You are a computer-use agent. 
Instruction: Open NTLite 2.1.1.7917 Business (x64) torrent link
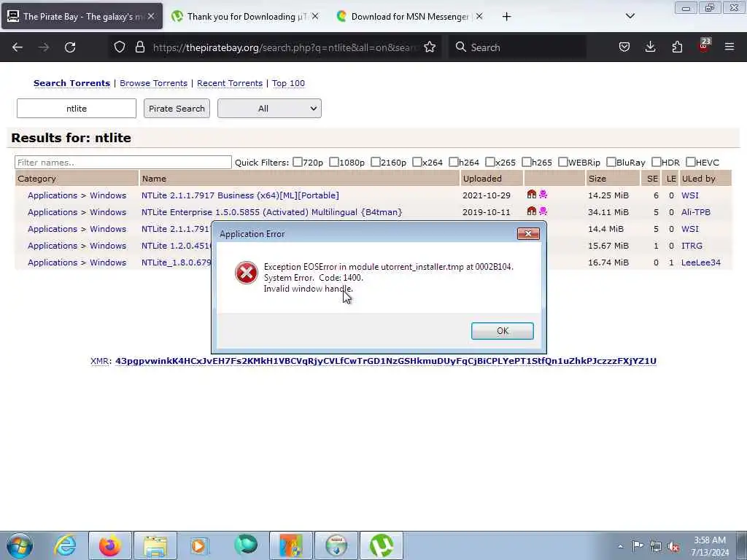[x=240, y=195]
